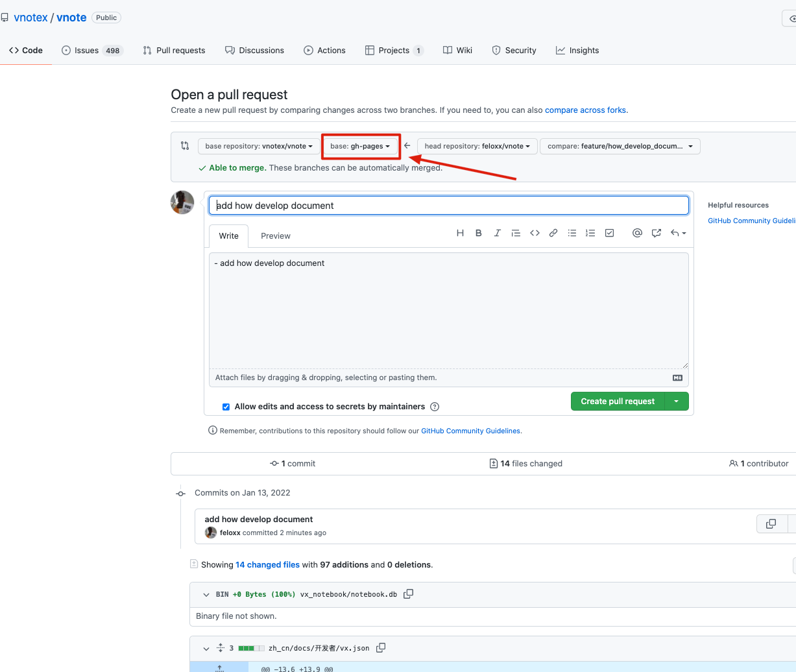Insert a task list from the toolbar

(609, 233)
